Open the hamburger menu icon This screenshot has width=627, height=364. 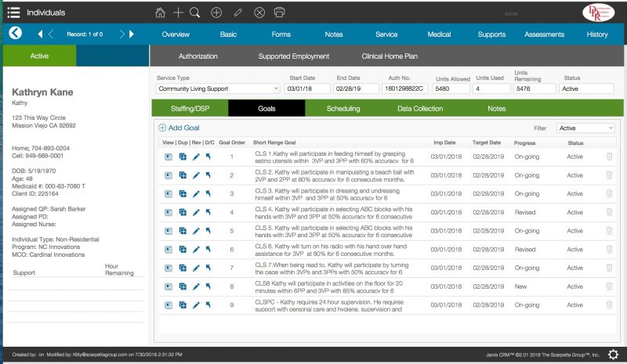[13, 13]
